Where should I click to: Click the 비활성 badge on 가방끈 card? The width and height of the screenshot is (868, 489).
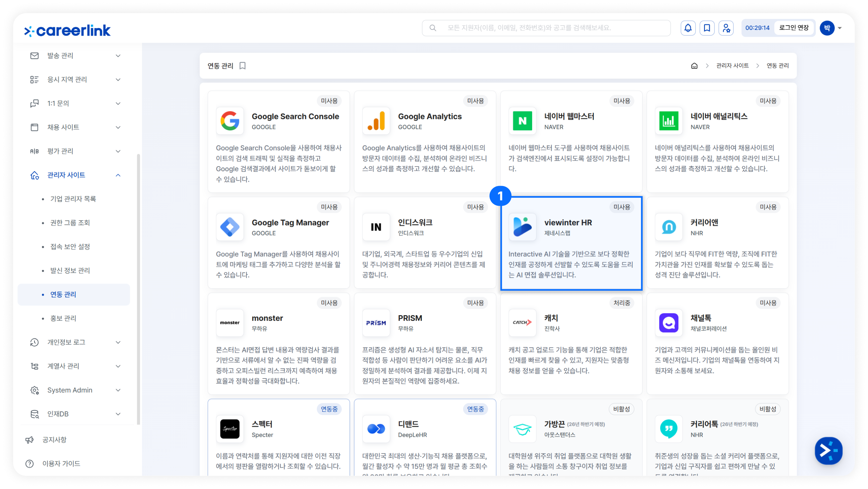(622, 409)
